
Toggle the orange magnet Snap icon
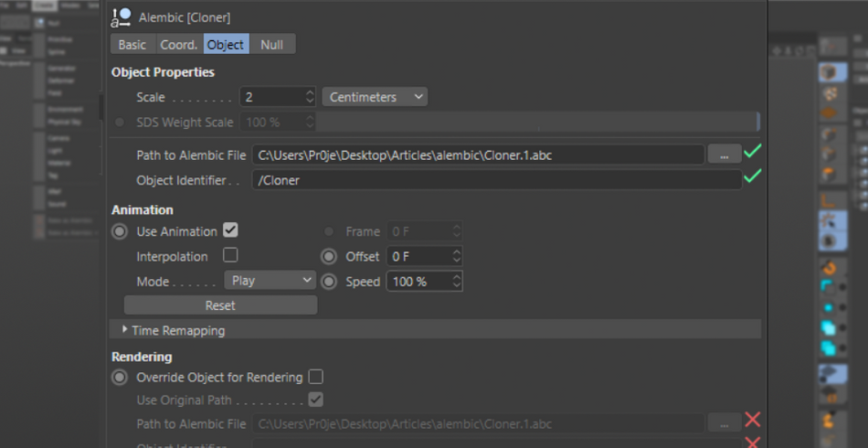pyautogui.click(x=829, y=268)
